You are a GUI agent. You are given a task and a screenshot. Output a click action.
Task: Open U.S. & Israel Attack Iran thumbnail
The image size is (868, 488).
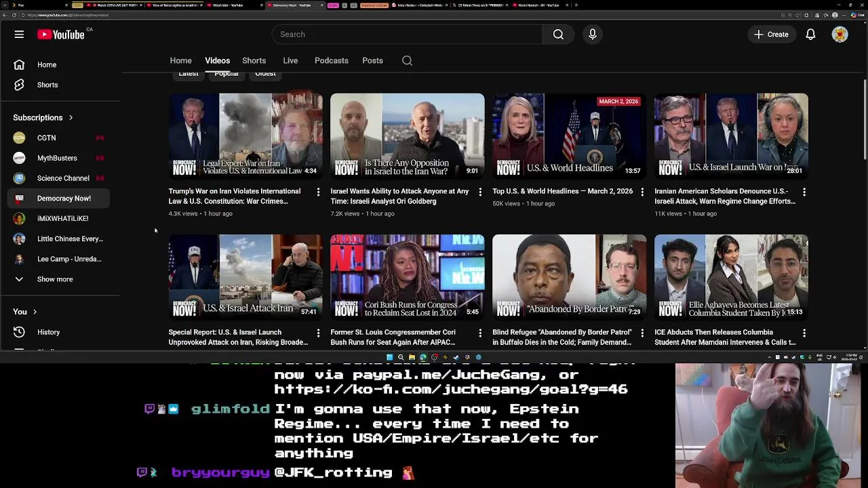click(245, 277)
